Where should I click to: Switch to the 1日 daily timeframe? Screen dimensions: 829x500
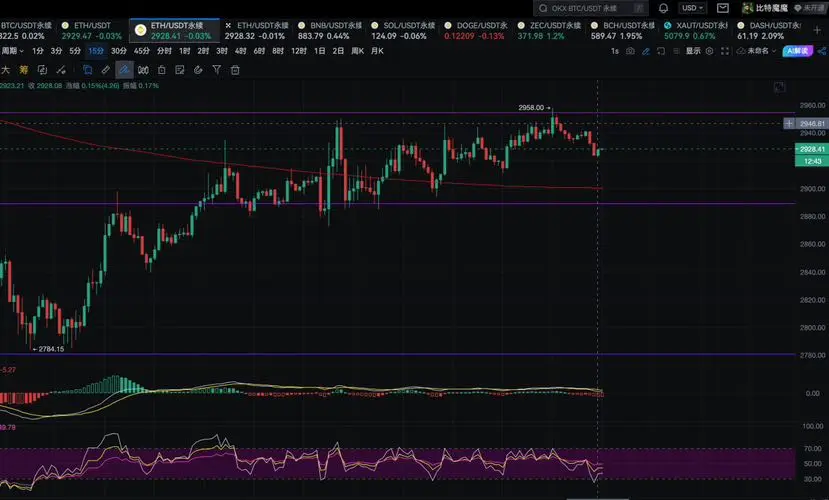(x=319, y=51)
